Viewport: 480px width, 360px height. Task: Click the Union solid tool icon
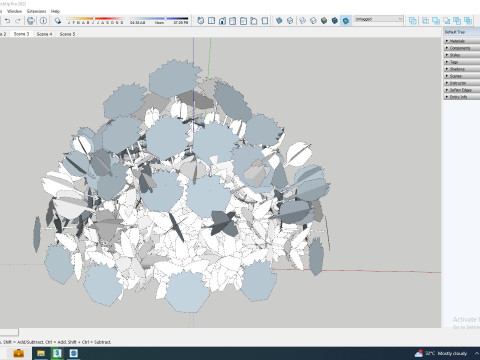coord(436,21)
